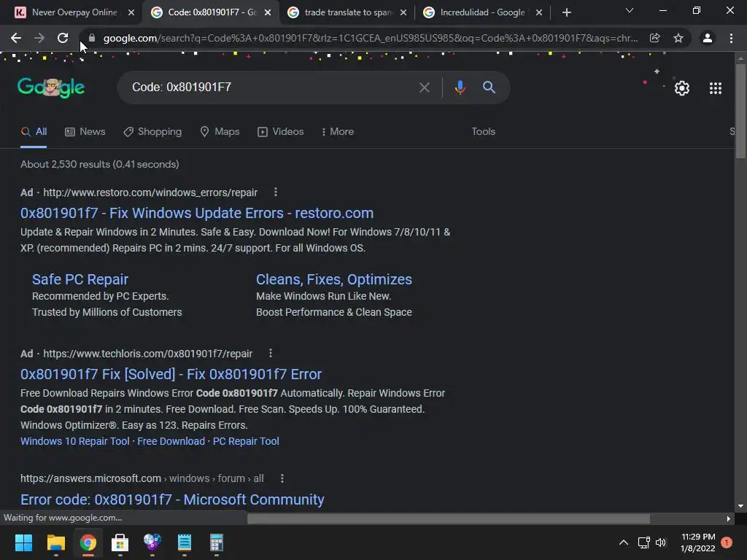Screen dimensions: 747x560
Task: Go back to the previous page
Action: tap(16, 38)
